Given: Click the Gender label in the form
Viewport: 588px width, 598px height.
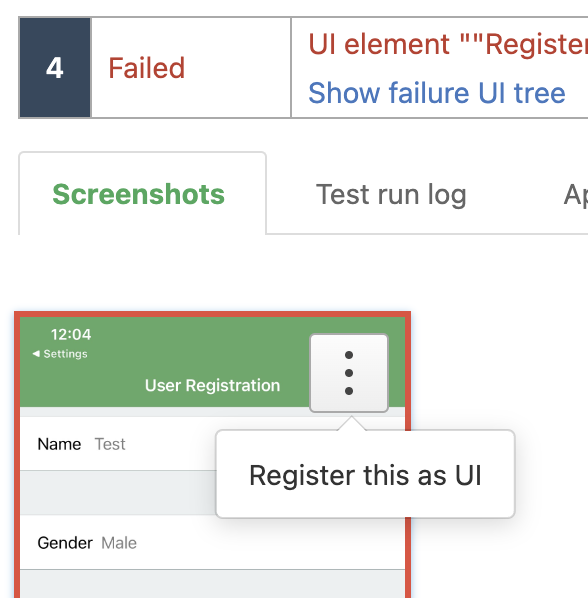Looking at the screenshot, I should pyautogui.click(x=65, y=543).
